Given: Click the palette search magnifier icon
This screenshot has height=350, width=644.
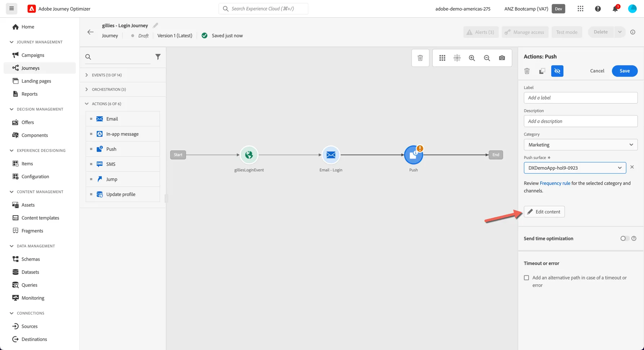Looking at the screenshot, I should pyautogui.click(x=88, y=57).
